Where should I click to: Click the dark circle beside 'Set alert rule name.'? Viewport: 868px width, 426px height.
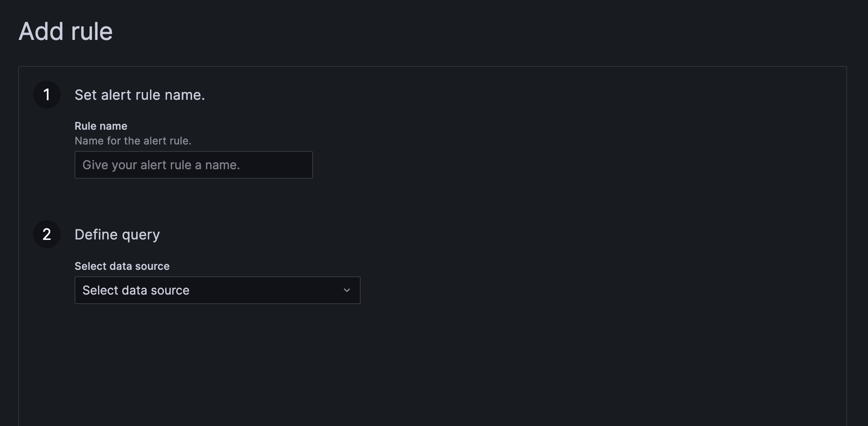[46, 95]
